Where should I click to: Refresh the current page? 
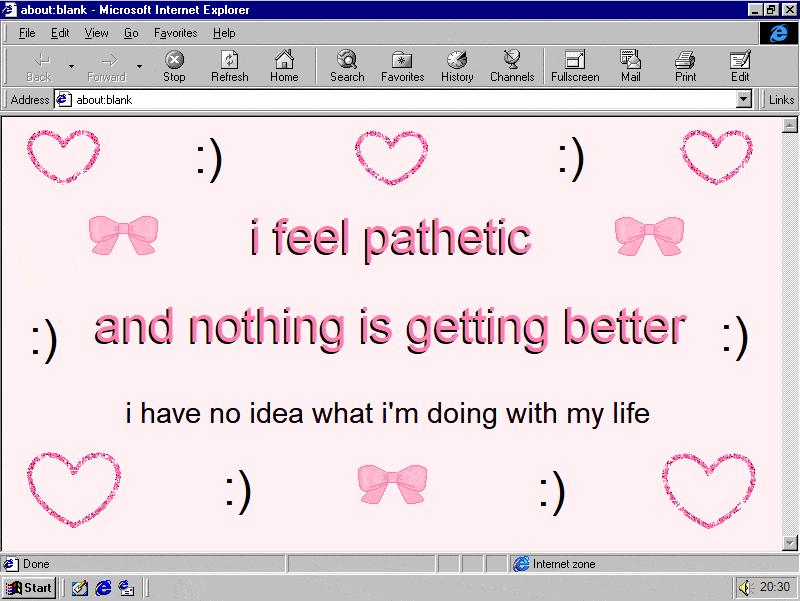tap(229, 66)
